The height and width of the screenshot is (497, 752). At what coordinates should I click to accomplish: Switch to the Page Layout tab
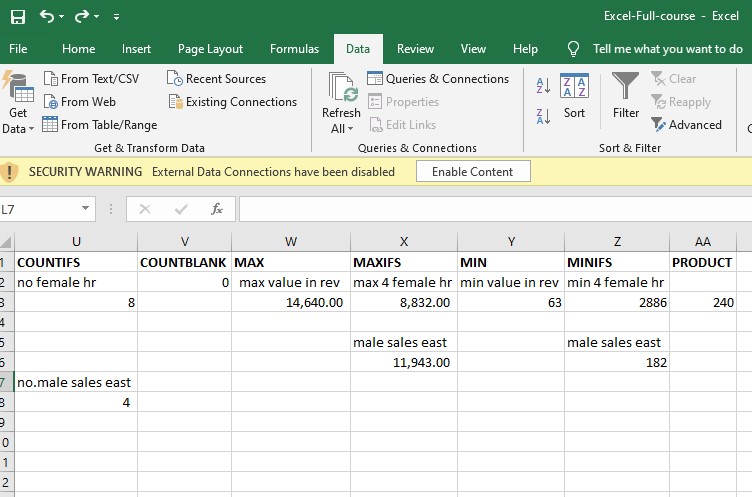(x=210, y=49)
